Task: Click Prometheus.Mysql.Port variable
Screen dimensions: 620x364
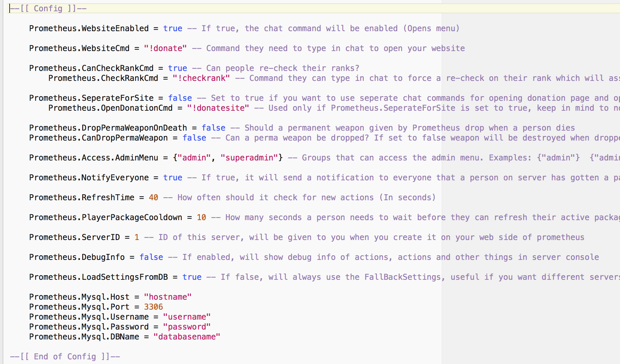Action: click(79, 307)
